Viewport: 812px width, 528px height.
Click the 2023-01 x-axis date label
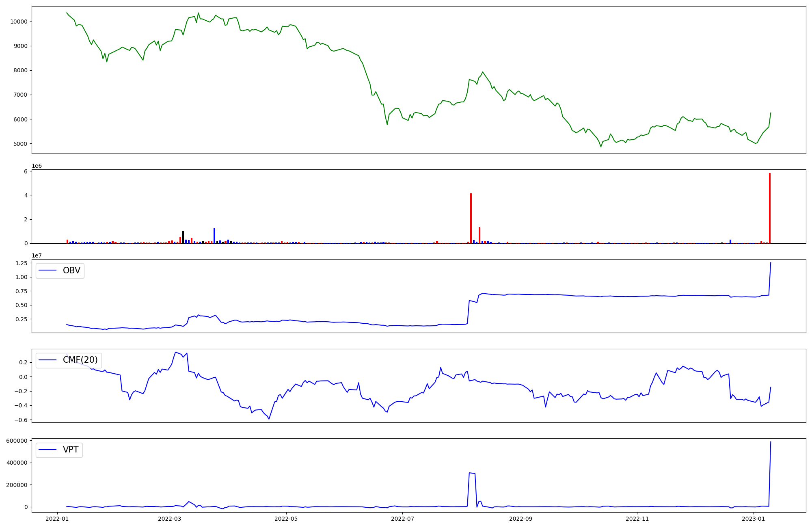tap(754, 519)
